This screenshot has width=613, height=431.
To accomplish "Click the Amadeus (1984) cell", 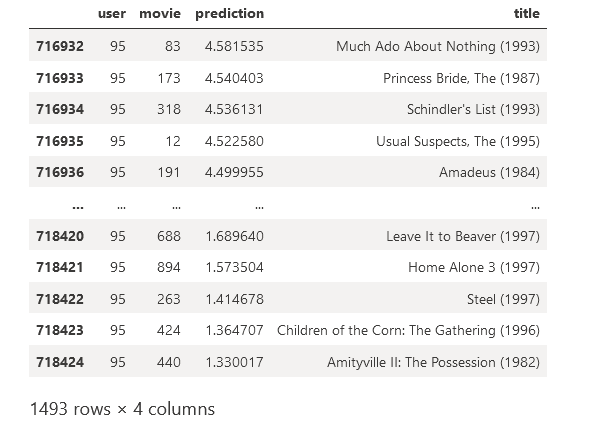I will click(489, 172).
